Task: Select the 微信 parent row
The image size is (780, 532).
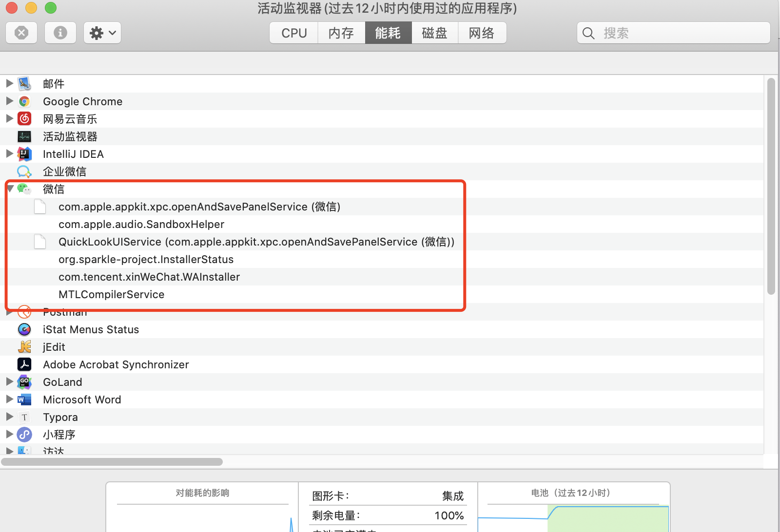Action: tap(382, 189)
